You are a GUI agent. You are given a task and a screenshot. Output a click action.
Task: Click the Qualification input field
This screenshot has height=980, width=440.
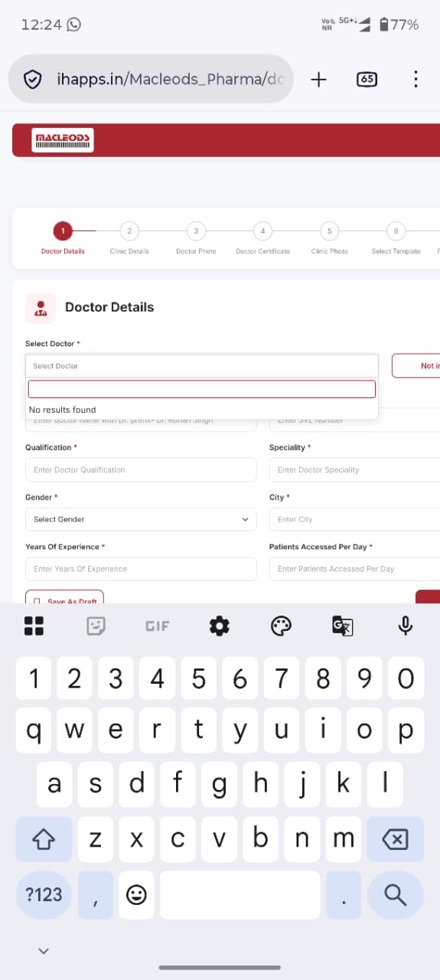click(x=141, y=469)
